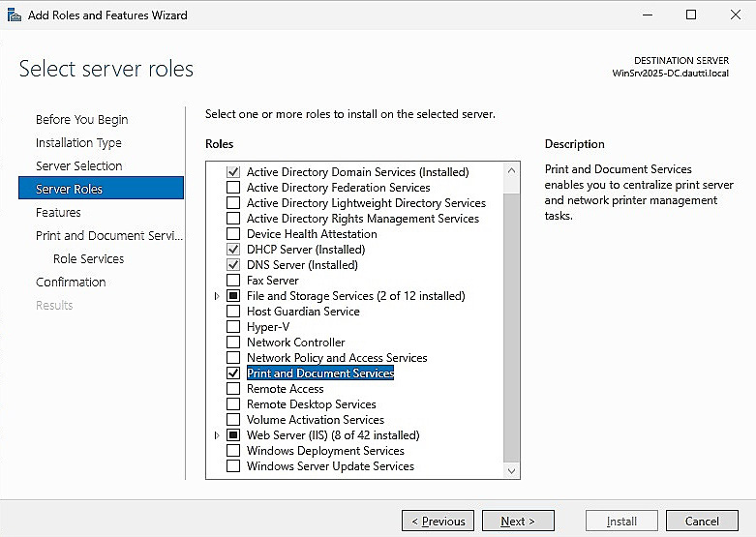Select the Server Roles step
This screenshot has width=756, height=537.
(x=102, y=188)
